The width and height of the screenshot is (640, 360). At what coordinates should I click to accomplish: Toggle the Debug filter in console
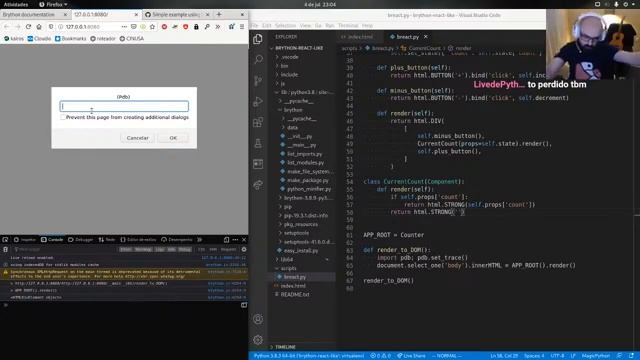(184, 249)
